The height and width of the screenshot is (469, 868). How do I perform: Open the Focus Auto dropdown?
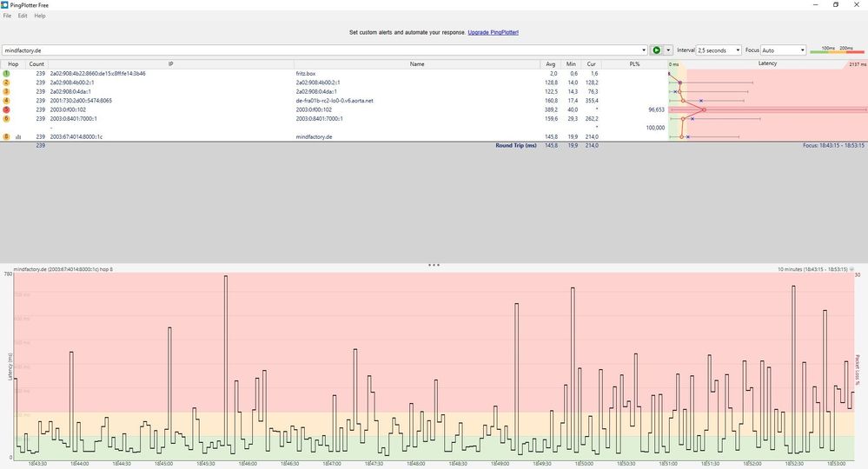pyautogui.click(x=784, y=50)
